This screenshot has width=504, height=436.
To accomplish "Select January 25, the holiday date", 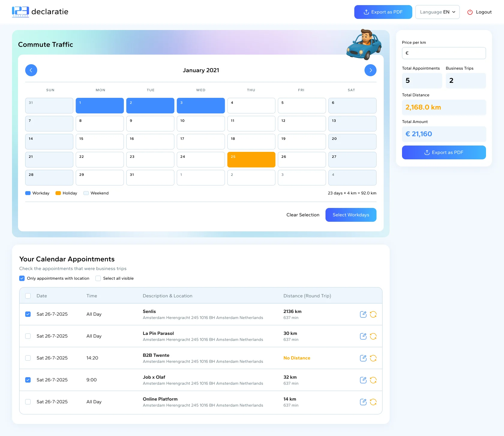I will (x=251, y=159).
